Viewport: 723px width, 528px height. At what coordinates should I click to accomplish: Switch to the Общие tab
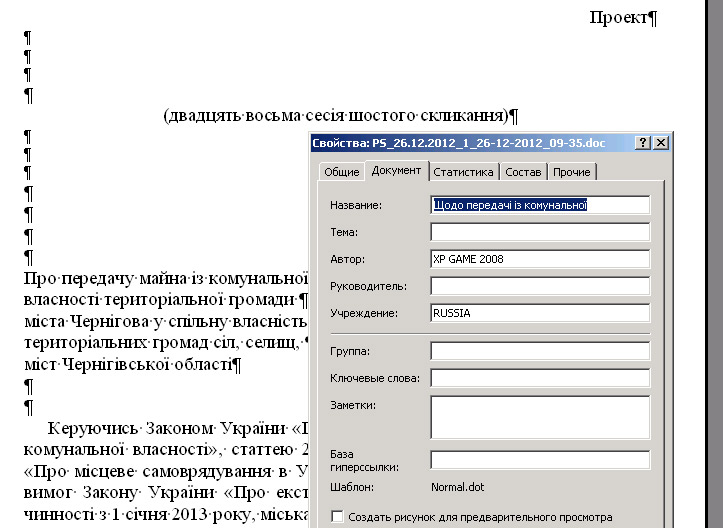pos(341,172)
